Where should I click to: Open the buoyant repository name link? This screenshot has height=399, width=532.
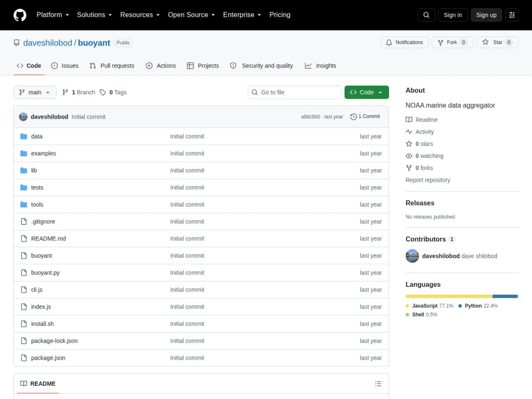(94, 43)
